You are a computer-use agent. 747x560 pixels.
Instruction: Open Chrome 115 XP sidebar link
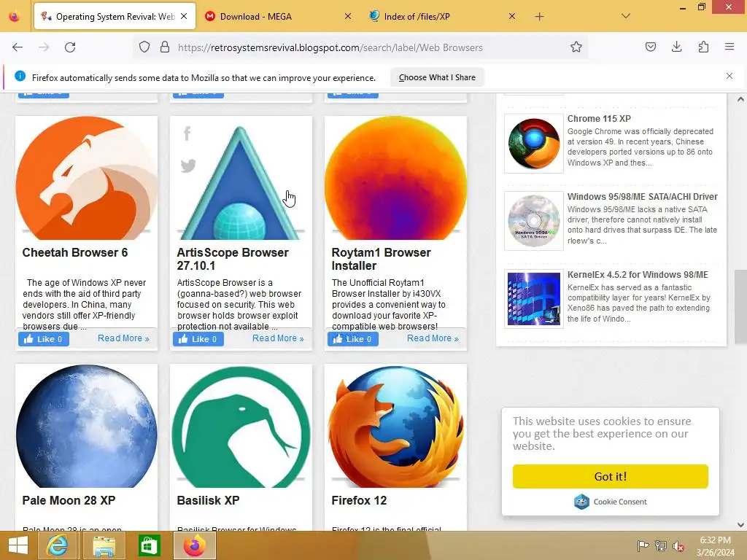point(599,119)
